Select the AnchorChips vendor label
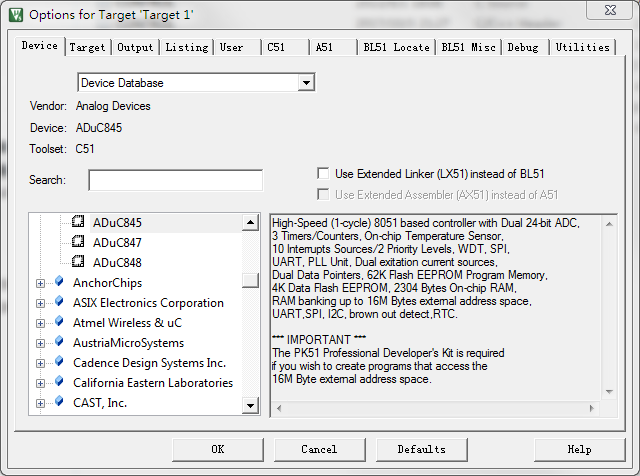 (x=107, y=283)
